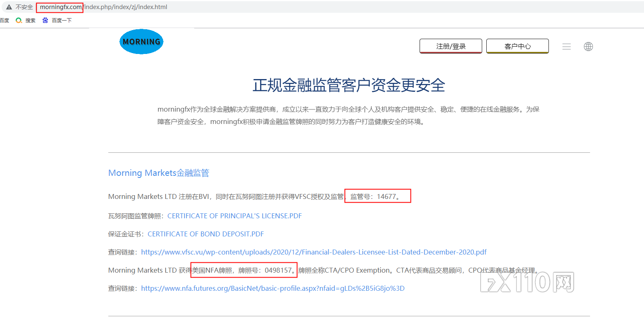The image size is (644, 327).
Task: Open CERTIFICATE OF BOND DEPOSIT.PDF link
Action: pyautogui.click(x=206, y=234)
